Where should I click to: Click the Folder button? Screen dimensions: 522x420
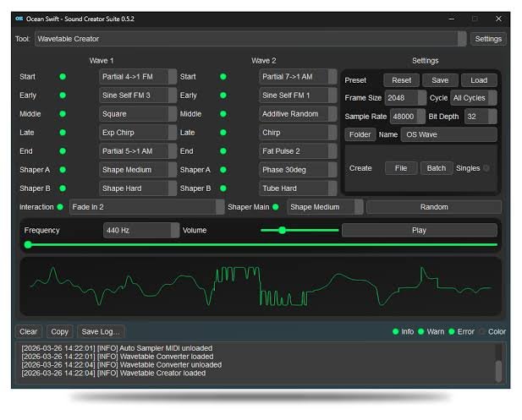pyautogui.click(x=360, y=134)
